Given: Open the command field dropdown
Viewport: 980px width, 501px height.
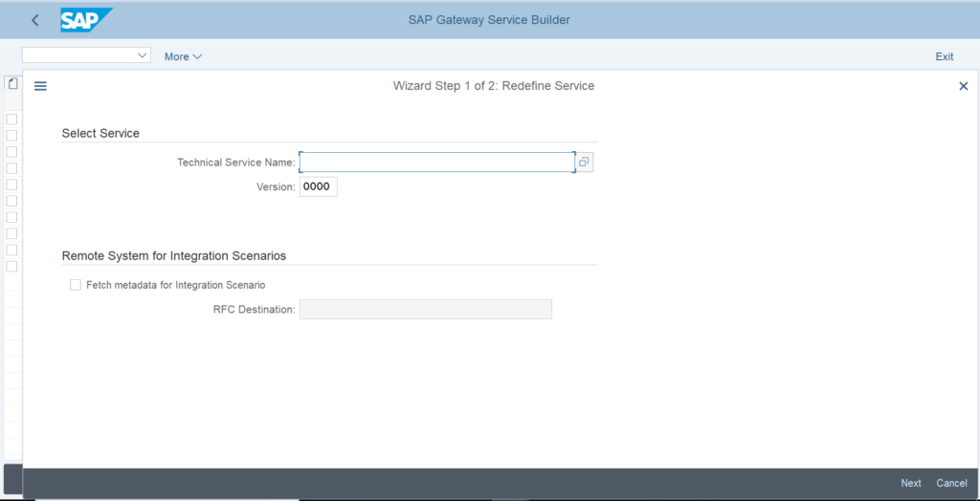Looking at the screenshot, I should click(142, 55).
